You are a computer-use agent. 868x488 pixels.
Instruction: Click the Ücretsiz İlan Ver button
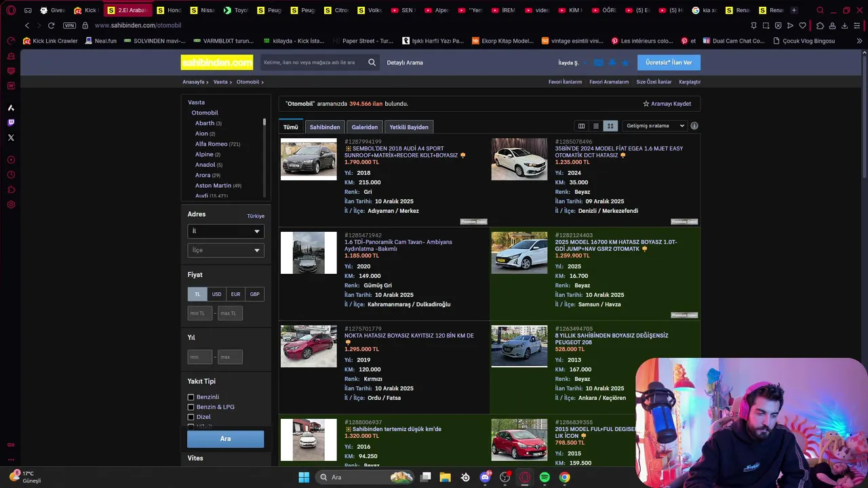click(x=669, y=62)
